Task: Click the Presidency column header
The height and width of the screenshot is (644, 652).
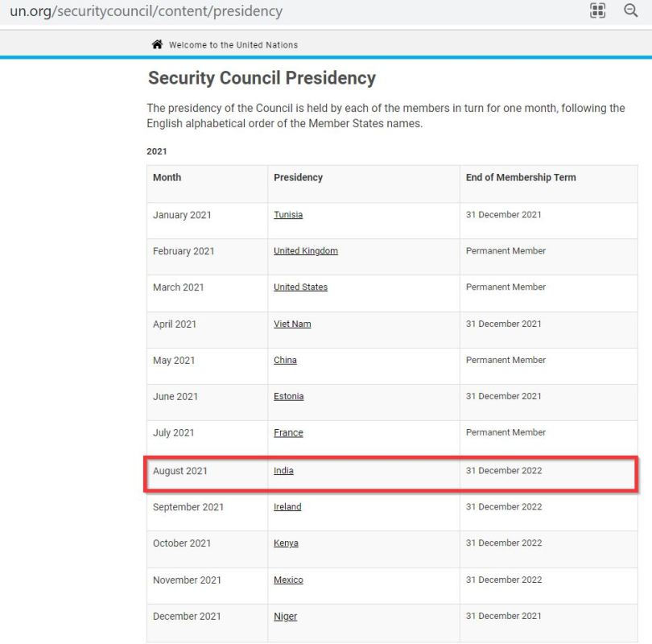Action: tap(298, 178)
